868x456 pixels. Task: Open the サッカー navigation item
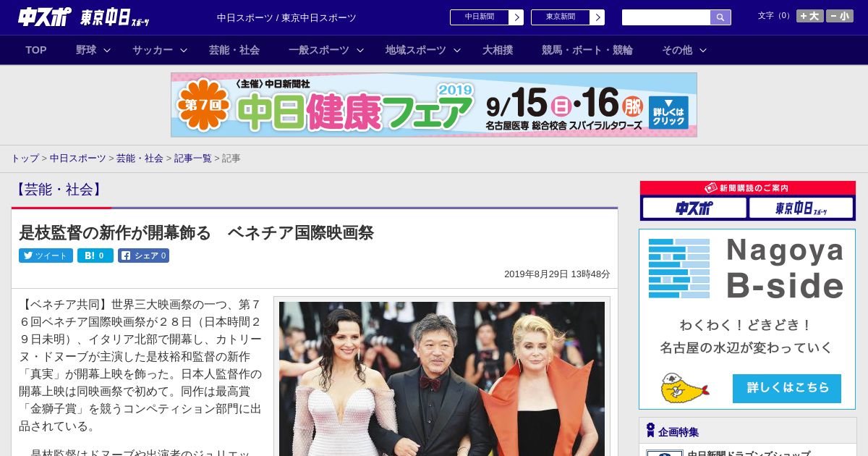click(153, 50)
